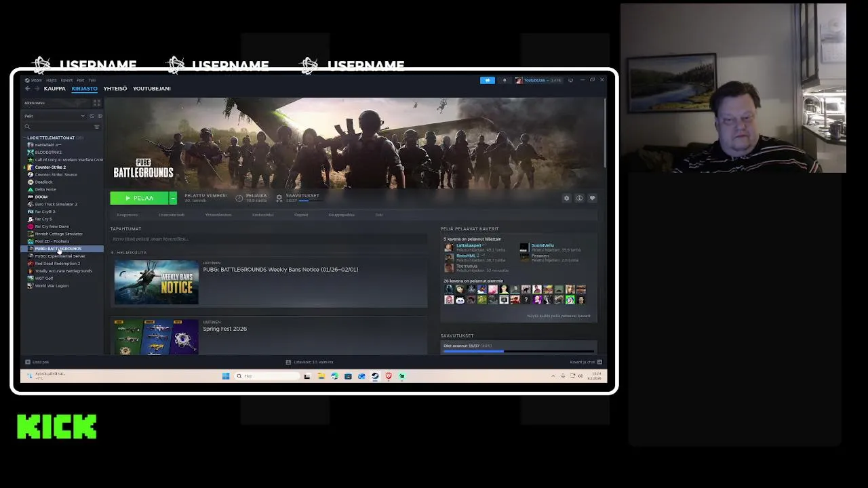This screenshot has width=868, height=488.
Task: Select Far Cry 5 in library list
Action: pos(43,219)
